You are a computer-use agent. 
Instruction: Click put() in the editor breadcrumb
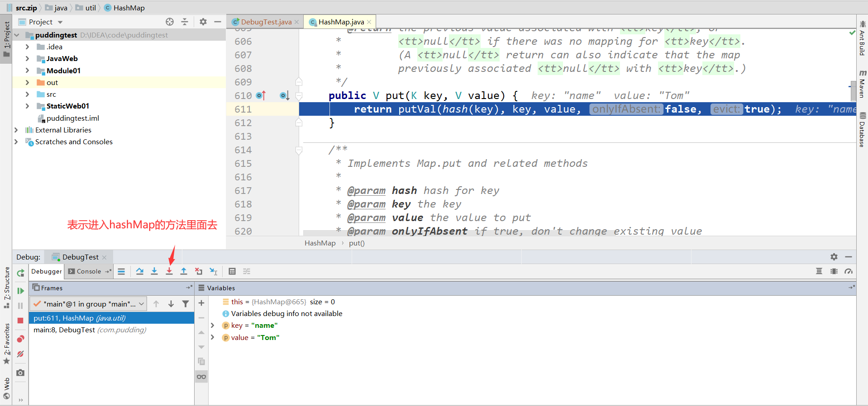357,243
